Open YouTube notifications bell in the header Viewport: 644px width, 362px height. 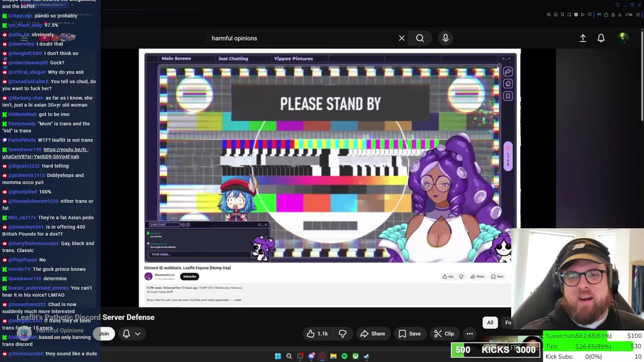(601, 38)
